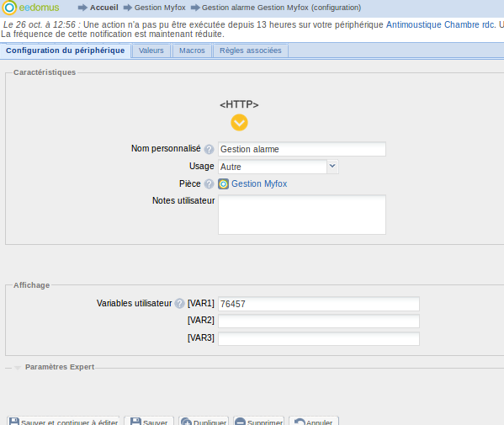
Task: Click the Annuler button
Action: coord(314,421)
